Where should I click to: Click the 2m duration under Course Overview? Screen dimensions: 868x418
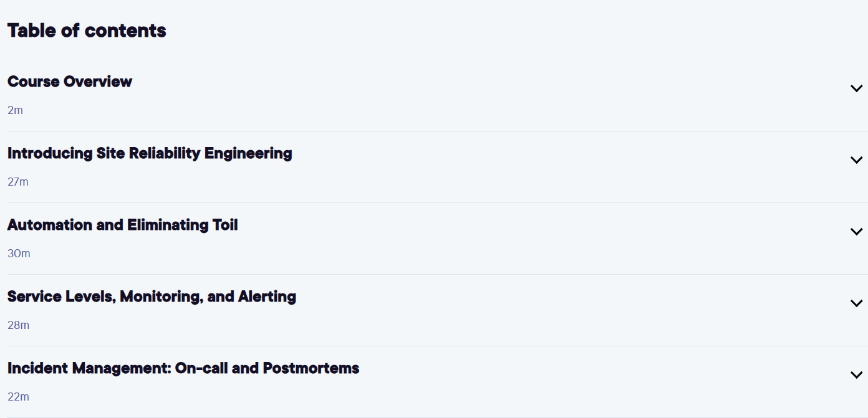coord(15,110)
